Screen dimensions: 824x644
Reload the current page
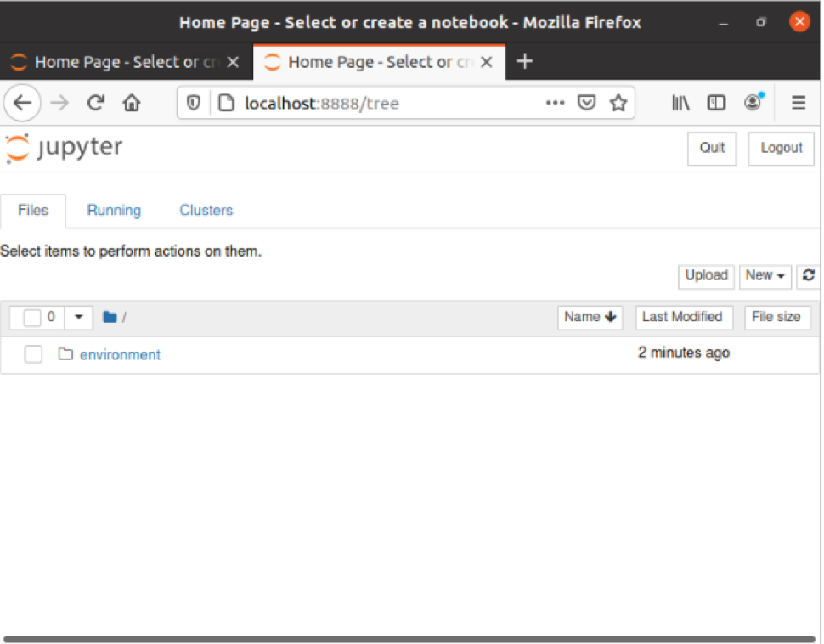click(x=96, y=103)
